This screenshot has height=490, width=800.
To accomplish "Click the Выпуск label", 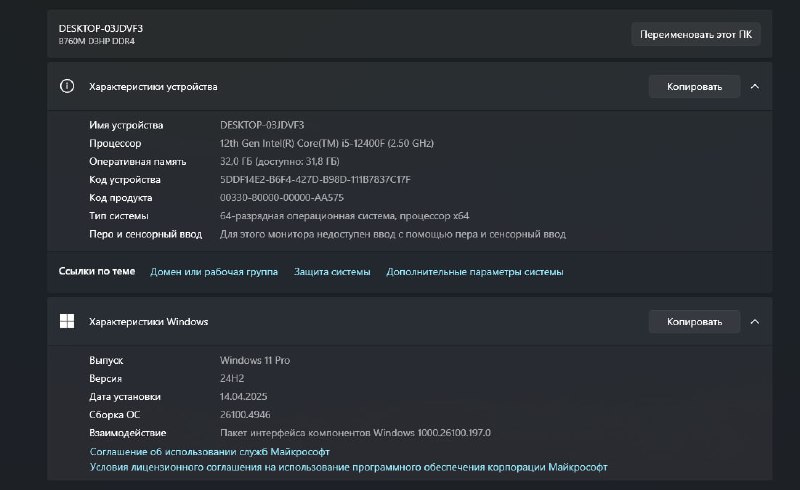I will [106, 360].
